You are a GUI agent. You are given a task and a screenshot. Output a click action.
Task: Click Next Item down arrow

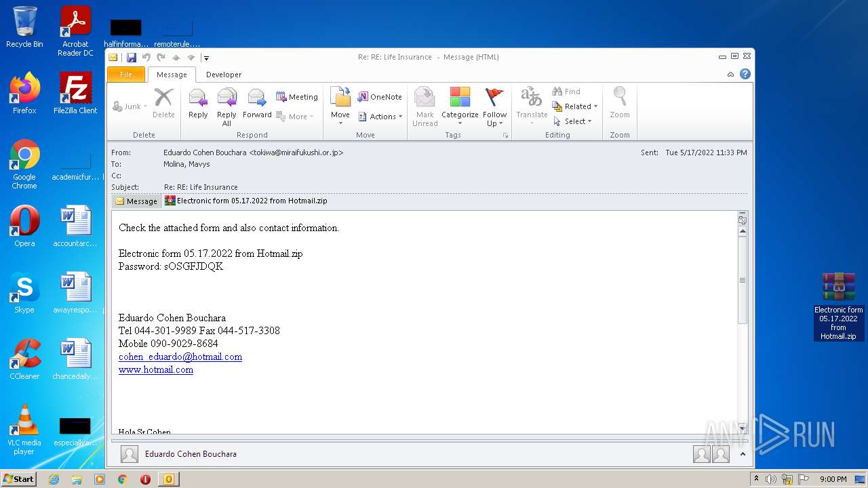click(191, 58)
